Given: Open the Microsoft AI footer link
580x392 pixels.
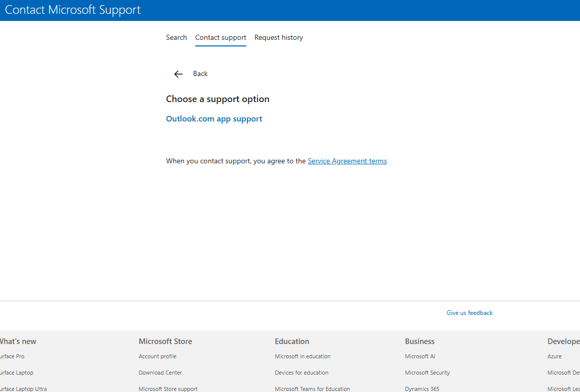Looking at the screenshot, I should [x=420, y=357].
